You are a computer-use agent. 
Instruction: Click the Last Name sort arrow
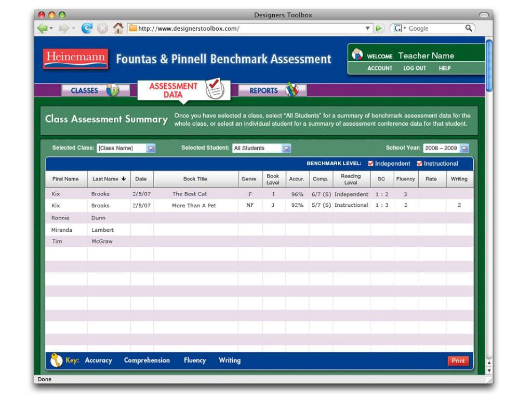(x=124, y=179)
